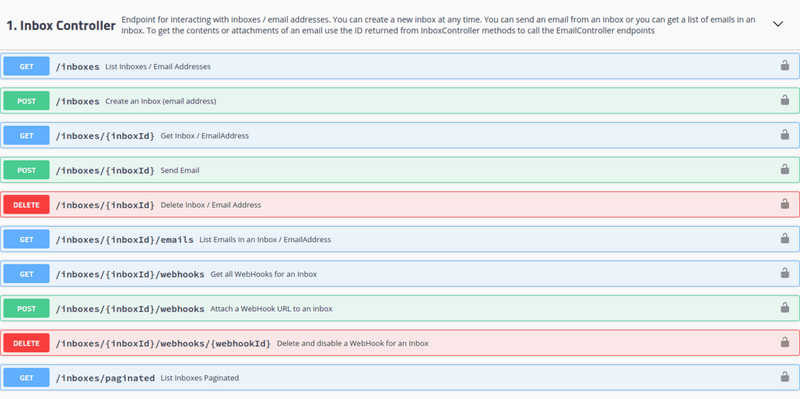Click 'Send Email' description text
The height and width of the screenshot is (399, 800).
[180, 170]
